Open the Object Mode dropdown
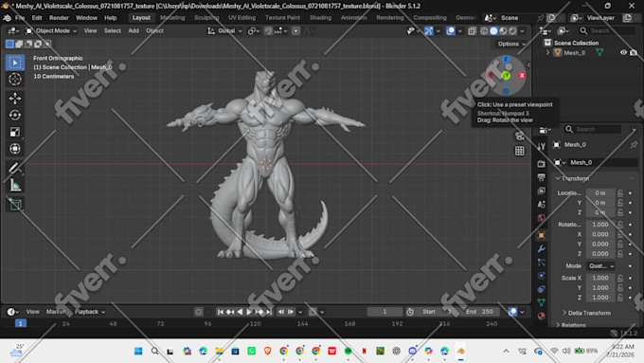This screenshot has width=644, height=363. 51,31
